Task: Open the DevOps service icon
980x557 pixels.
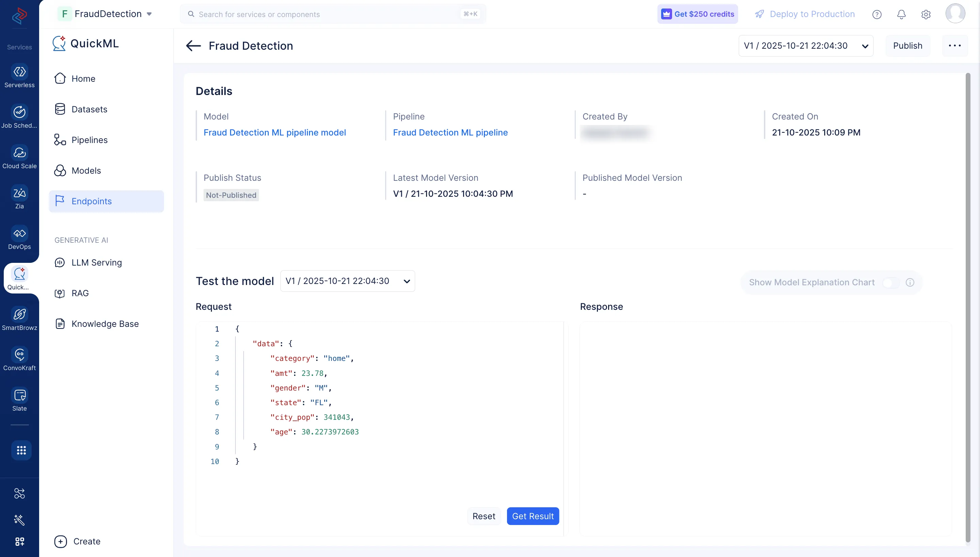Action: 19,234
